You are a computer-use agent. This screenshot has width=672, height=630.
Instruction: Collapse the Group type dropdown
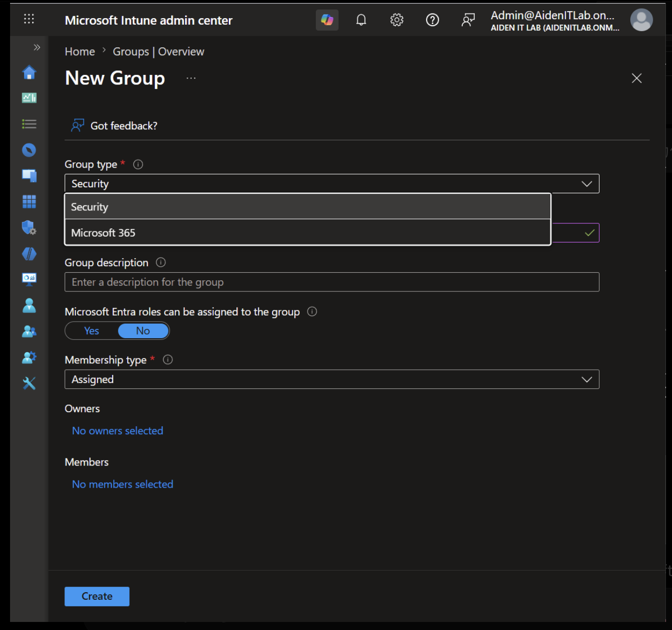[x=332, y=184]
